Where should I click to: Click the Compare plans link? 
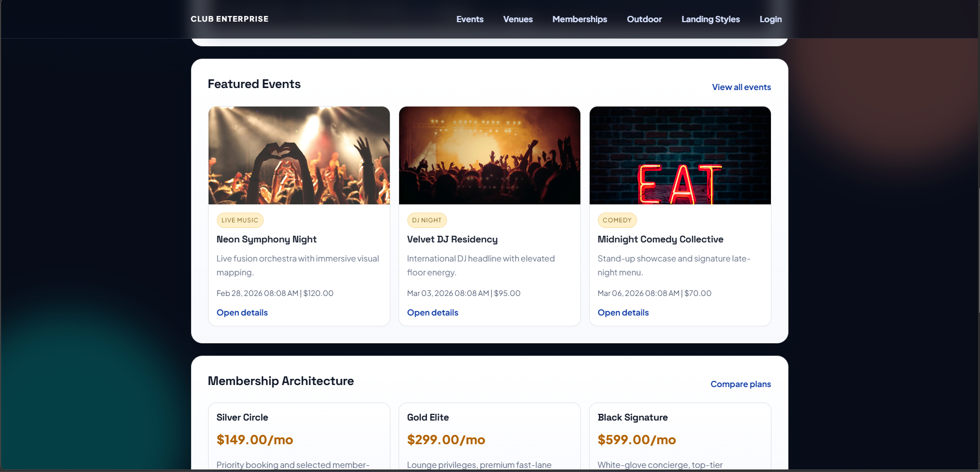[740, 384]
